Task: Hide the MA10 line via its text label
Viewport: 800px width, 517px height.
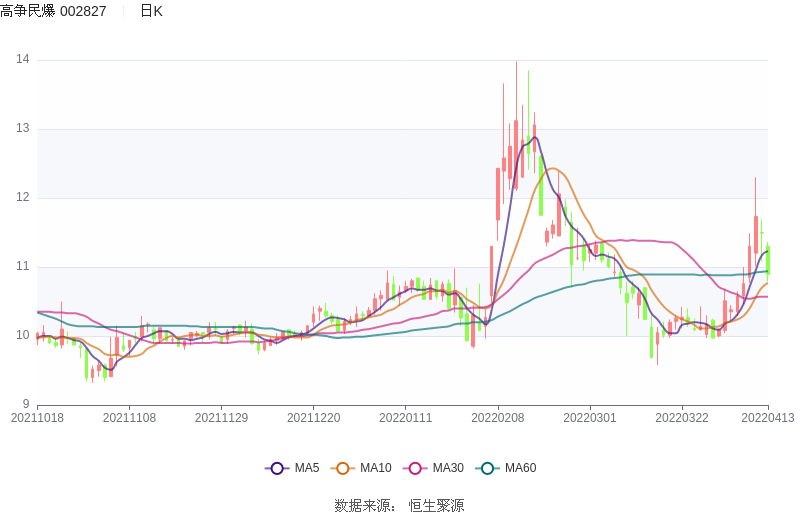Action: (375, 468)
